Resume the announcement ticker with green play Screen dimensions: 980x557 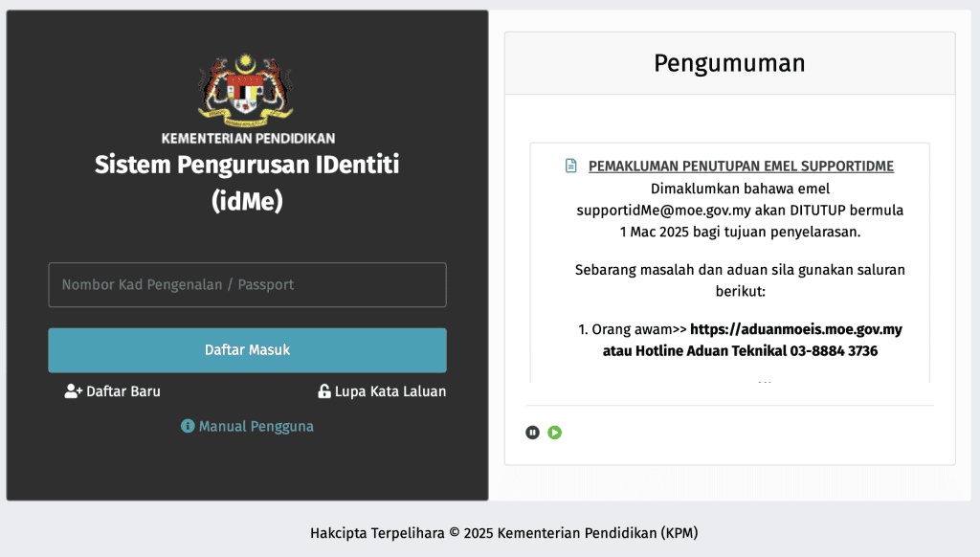tap(554, 433)
